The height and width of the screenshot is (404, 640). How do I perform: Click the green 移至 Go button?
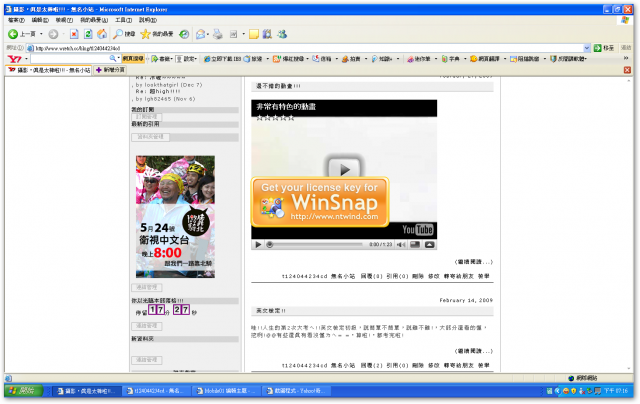[x=604, y=48]
